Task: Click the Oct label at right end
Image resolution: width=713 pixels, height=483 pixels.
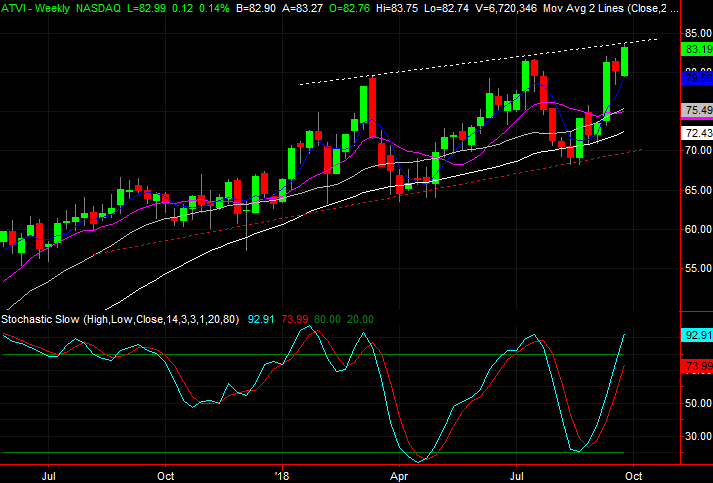Action: pos(633,476)
